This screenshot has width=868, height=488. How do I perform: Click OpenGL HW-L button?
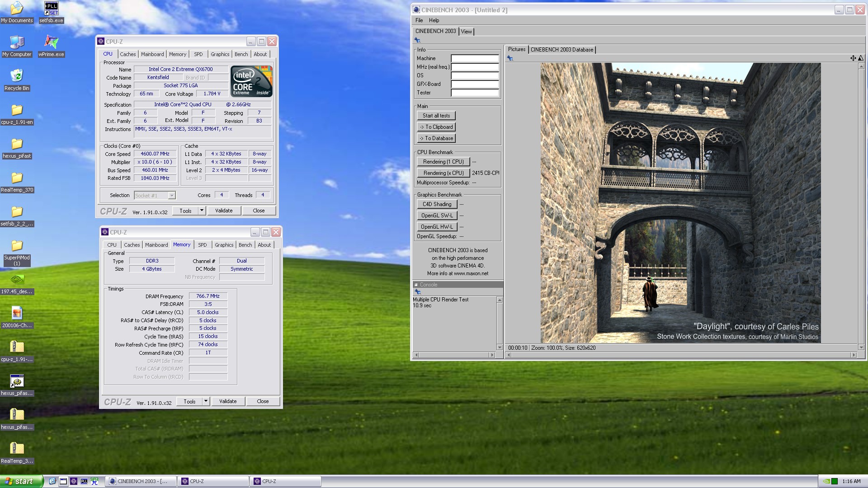click(x=437, y=227)
